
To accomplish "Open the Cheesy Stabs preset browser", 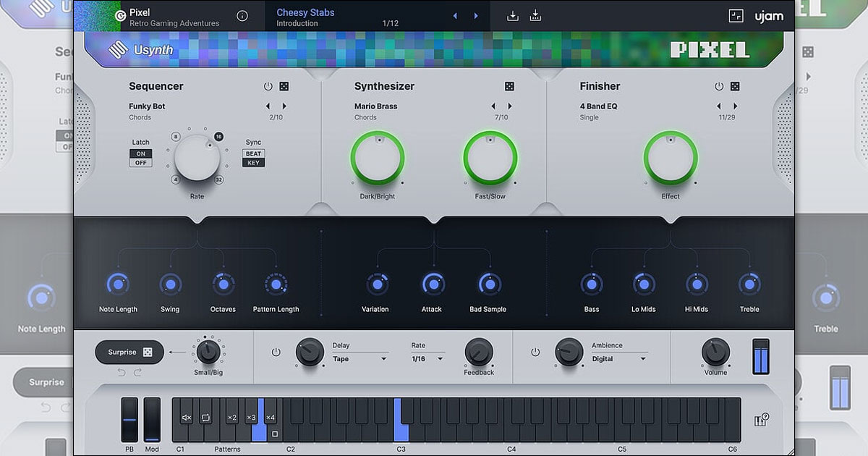I will 305,13.
